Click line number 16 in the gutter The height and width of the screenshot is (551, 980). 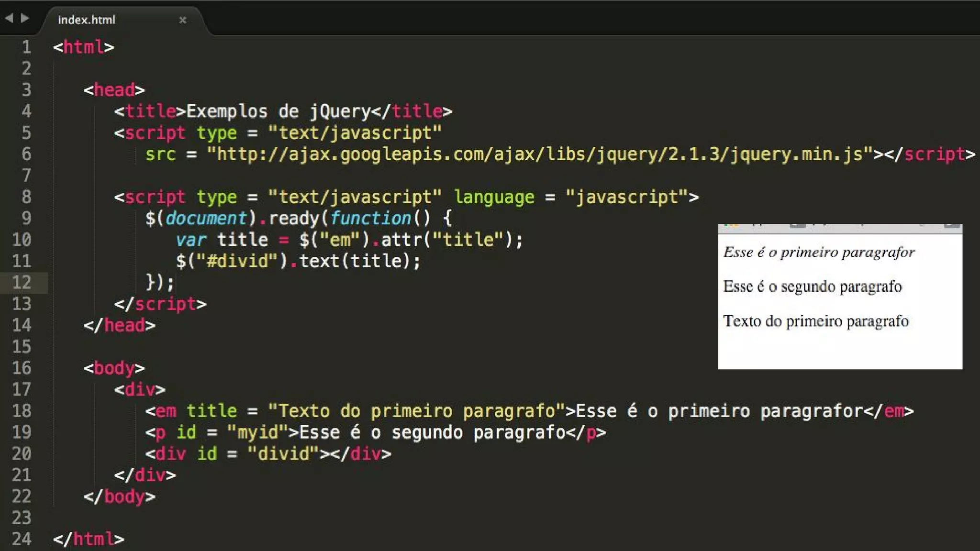[x=22, y=368]
